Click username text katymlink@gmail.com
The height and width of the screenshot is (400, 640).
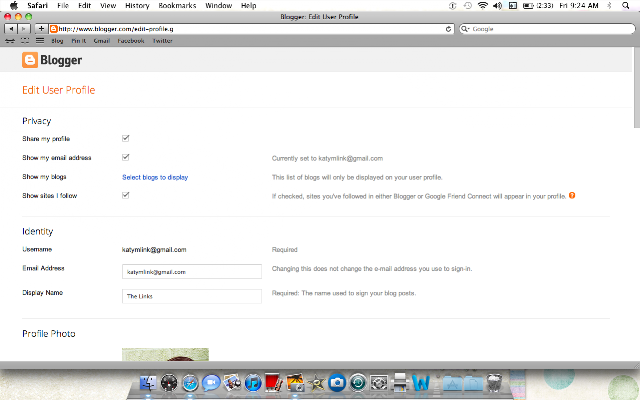tap(154, 249)
